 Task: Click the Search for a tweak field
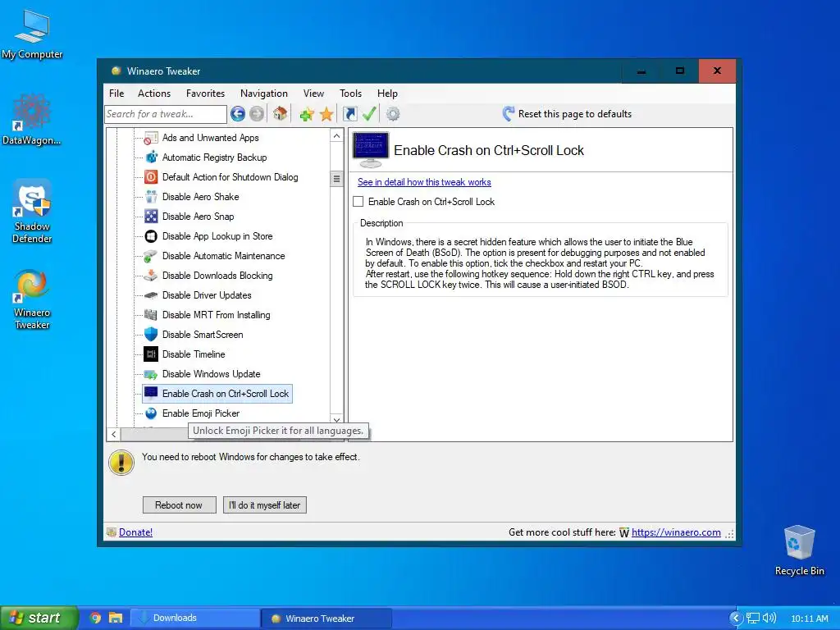point(166,114)
